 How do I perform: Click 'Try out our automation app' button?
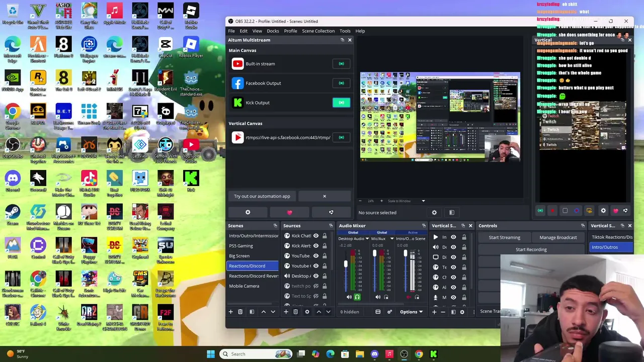point(262,196)
